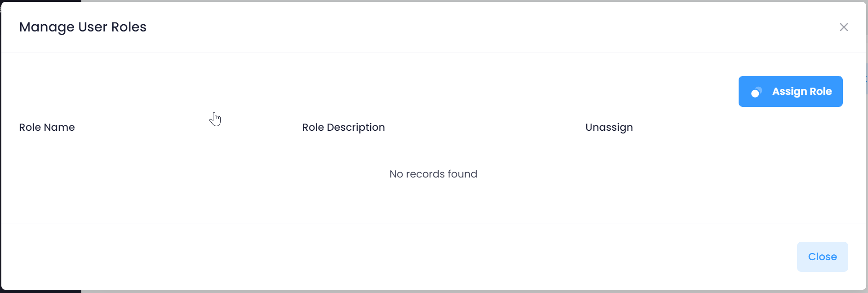Sort the roles by Role Description

coord(343,128)
